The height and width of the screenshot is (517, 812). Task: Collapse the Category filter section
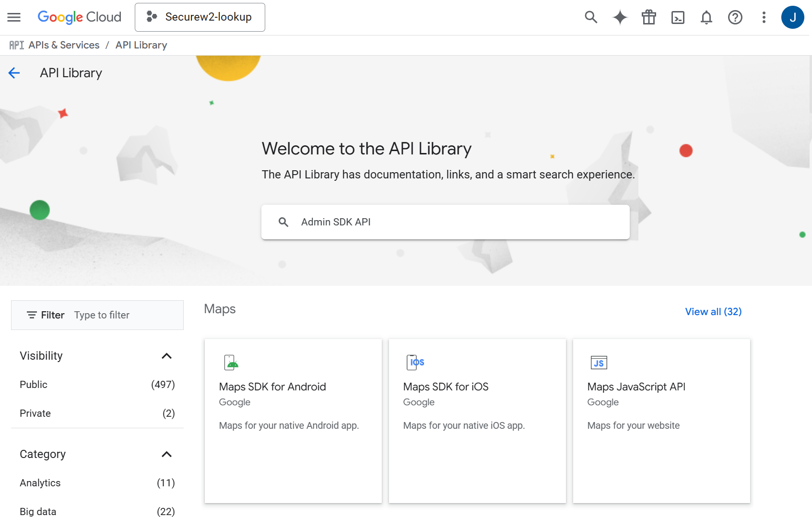166,454
